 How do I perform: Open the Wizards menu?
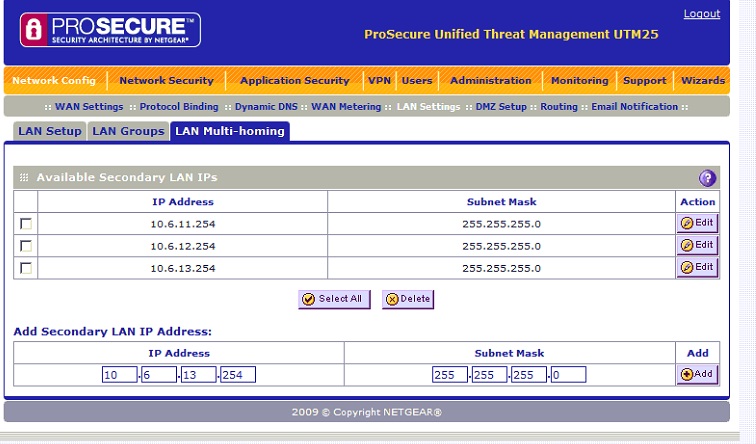point(703,81)
